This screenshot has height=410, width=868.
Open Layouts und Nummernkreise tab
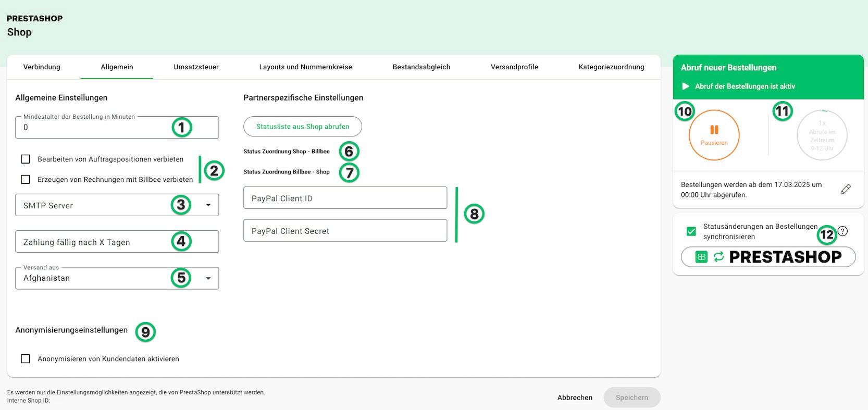tap(306, 67)
